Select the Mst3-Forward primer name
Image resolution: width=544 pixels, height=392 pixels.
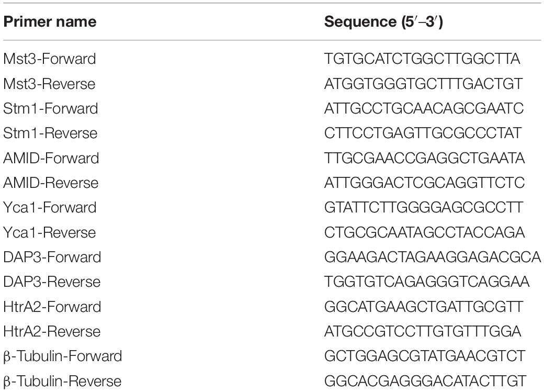pyautogui.click(x=50, y=59)
